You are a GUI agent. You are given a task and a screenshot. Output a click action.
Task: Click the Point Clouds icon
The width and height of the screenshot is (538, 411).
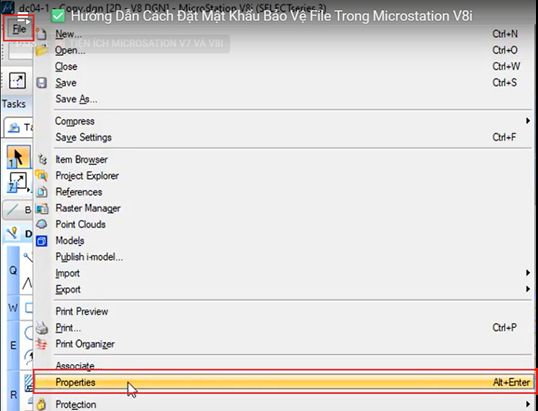click(x=42, y=224)
